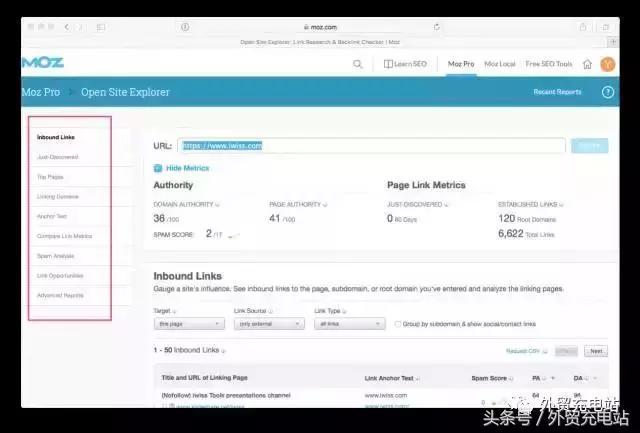
Task: Open Free SEO Tools menu
Action: coord(549,64)
